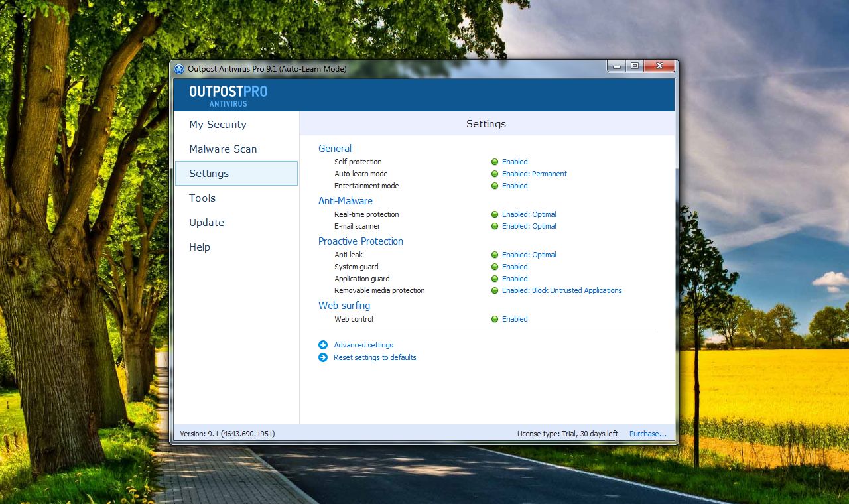Click Enabled: Optimal for E-mail scanner
849x504 pixels.
(529, 226)
